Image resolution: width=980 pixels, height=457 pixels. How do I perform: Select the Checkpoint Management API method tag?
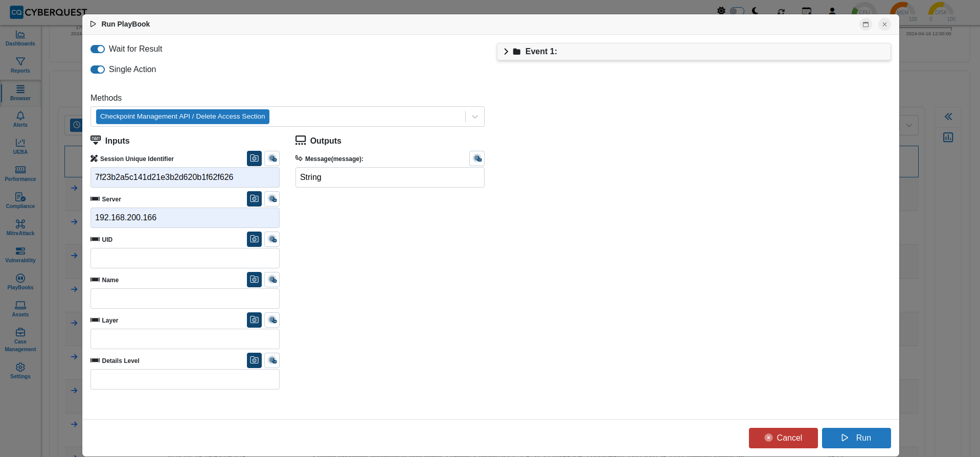point(183,117)
